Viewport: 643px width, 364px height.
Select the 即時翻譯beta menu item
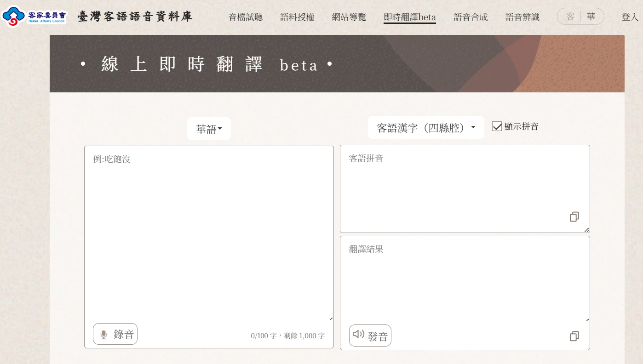point(409,17)
